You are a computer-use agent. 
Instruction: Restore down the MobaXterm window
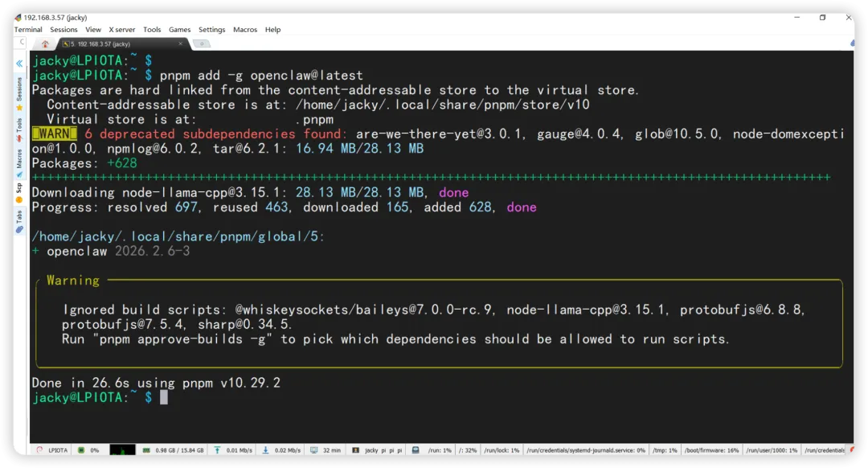823,18
